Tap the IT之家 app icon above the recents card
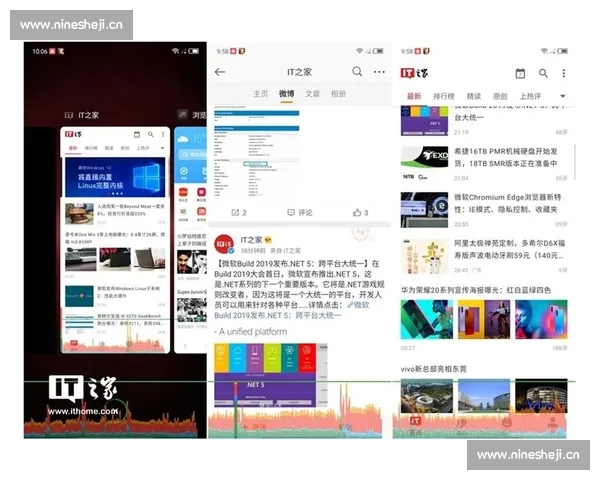 click(x=69, y=115)
